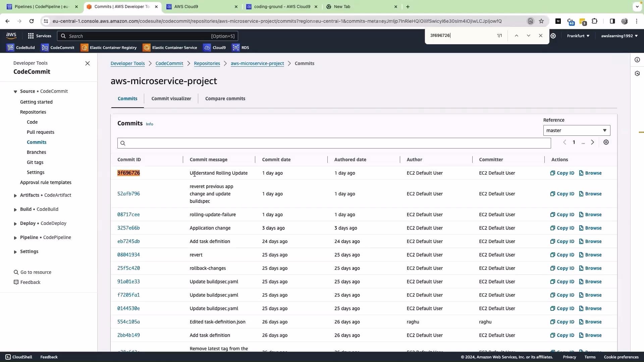
Task: Switch to coding-ground Cloud9 browser tab
Action: (x=282, y=7)
